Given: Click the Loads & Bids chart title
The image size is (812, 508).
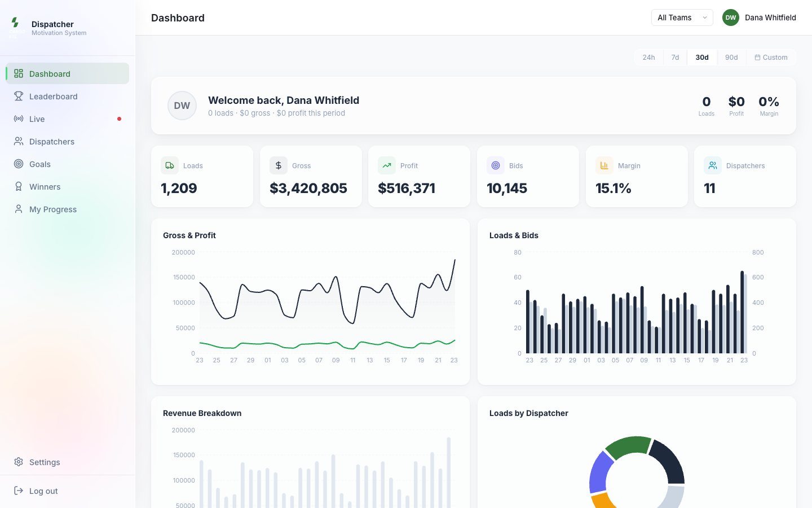Looking at the screenshot, I should pyautogui.click(x=514, y=235).
